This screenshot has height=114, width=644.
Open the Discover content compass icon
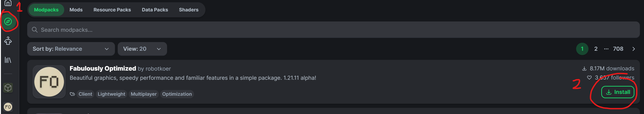8,21
